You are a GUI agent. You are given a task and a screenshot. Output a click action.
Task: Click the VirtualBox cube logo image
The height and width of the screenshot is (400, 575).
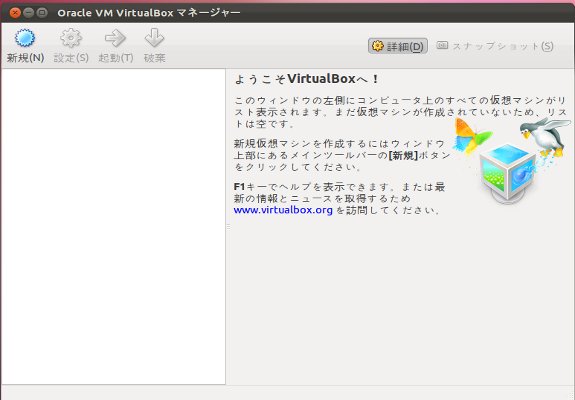pyautogui.click(x=508, y=173)
